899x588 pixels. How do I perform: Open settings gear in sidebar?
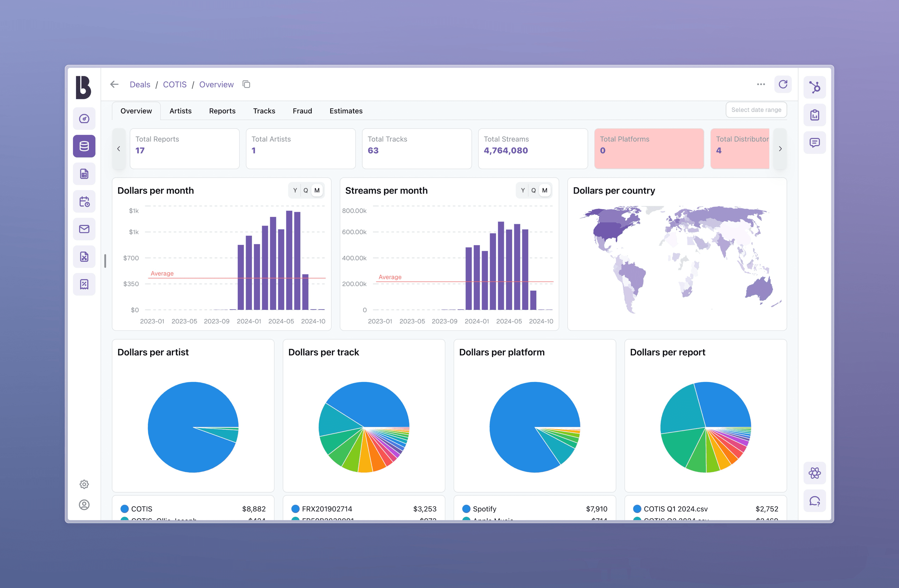coord(84,484)
